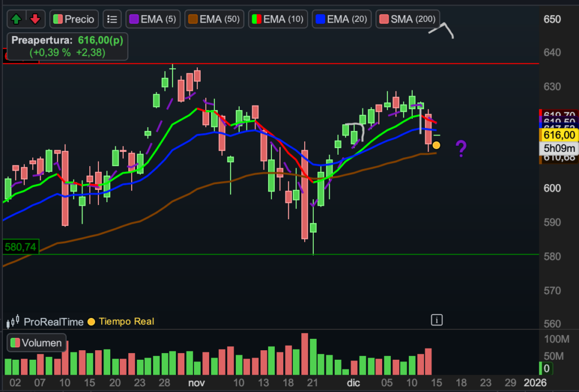Click the orange dot marker on chart
The image size is (579, 392).
[437, 145]
